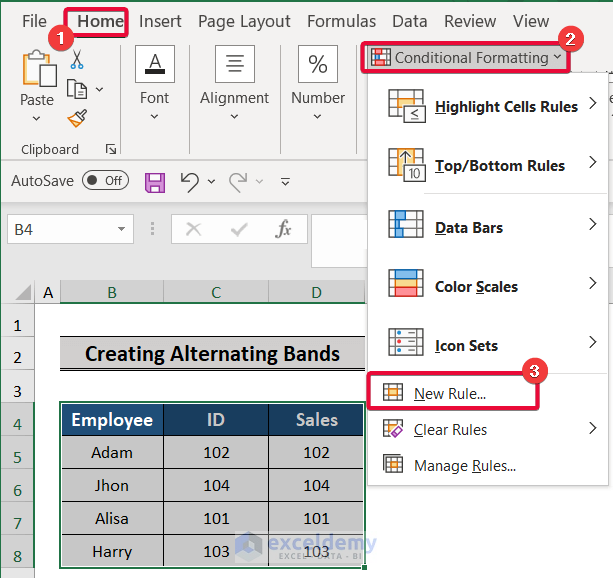Click the Insert Function fx icon
Viewport: 613px width, 578px height.
click(x=283, y=229)
